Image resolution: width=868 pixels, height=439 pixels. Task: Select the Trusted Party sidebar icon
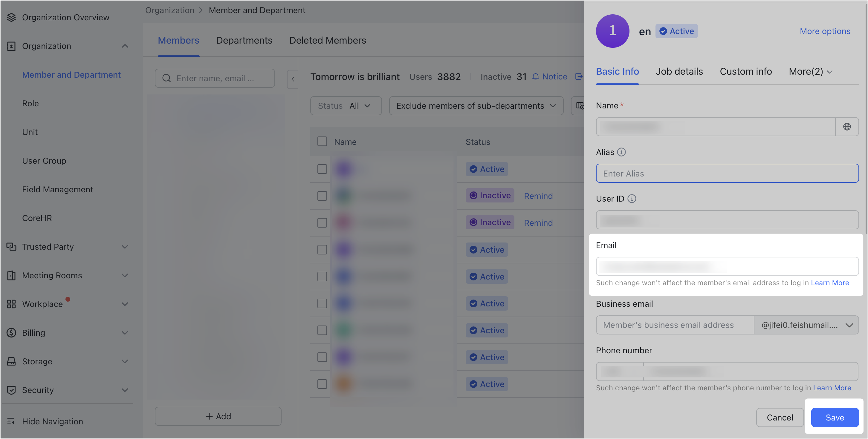pyautogui.click(x=11, y=247)
